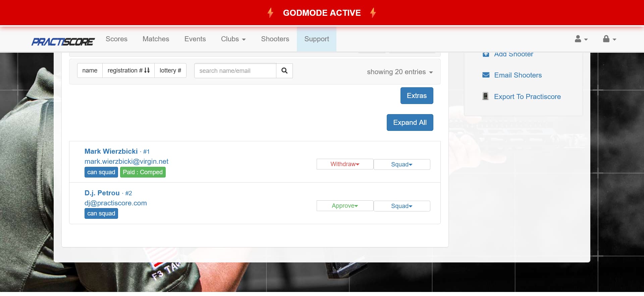Click the Add Shooter plus icon
Viewport: 644px width, 296px height.
point(486,54)
